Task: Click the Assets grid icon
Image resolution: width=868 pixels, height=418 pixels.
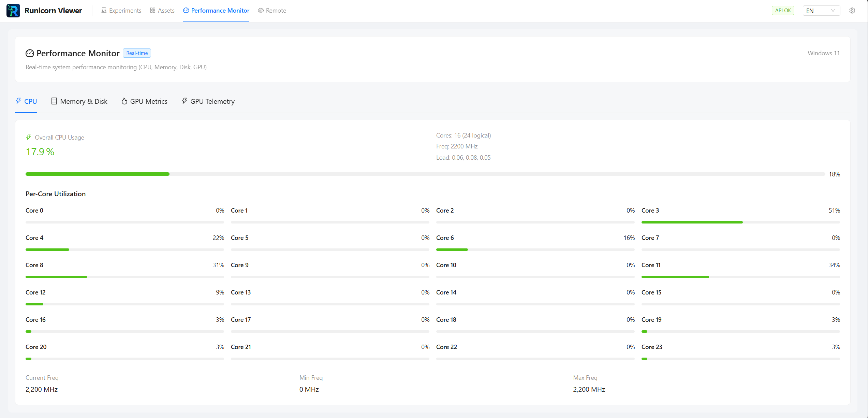Action: pyautogui.click(x=152, y=11)
